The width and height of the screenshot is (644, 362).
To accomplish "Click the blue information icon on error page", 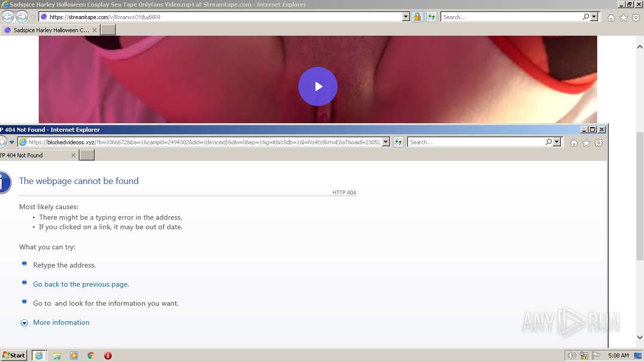I will point(5,182).
